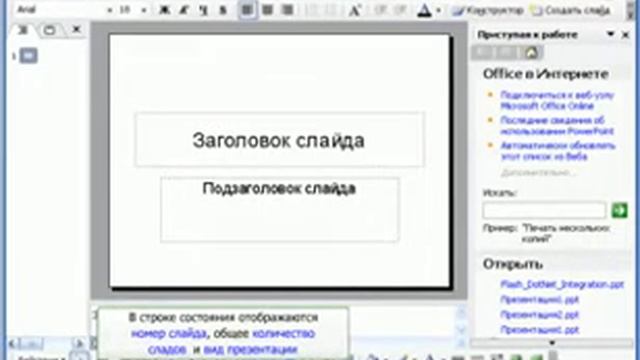Go forward in the task pane
The image size is (640, 360).
506,52
